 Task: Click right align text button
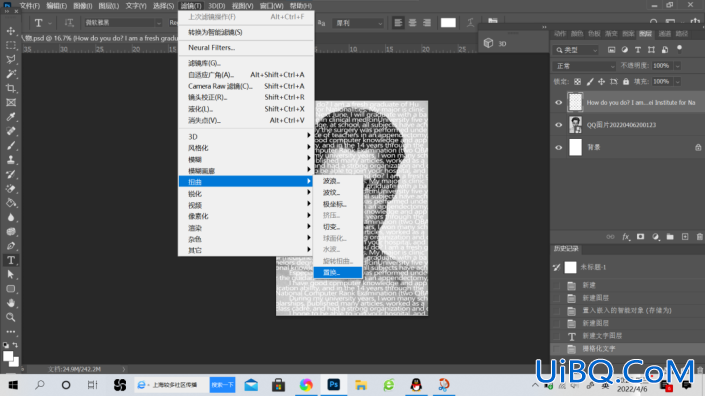point(427,22)
